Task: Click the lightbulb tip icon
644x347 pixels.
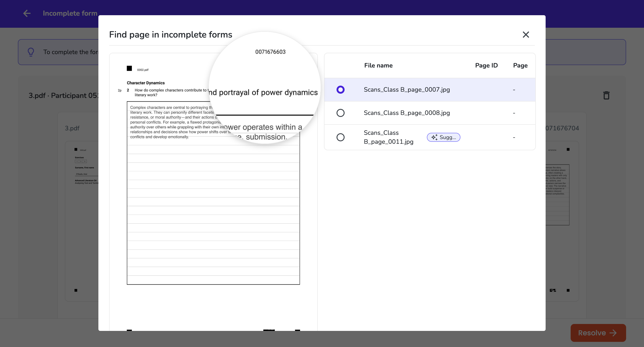Action: [31, 52]
